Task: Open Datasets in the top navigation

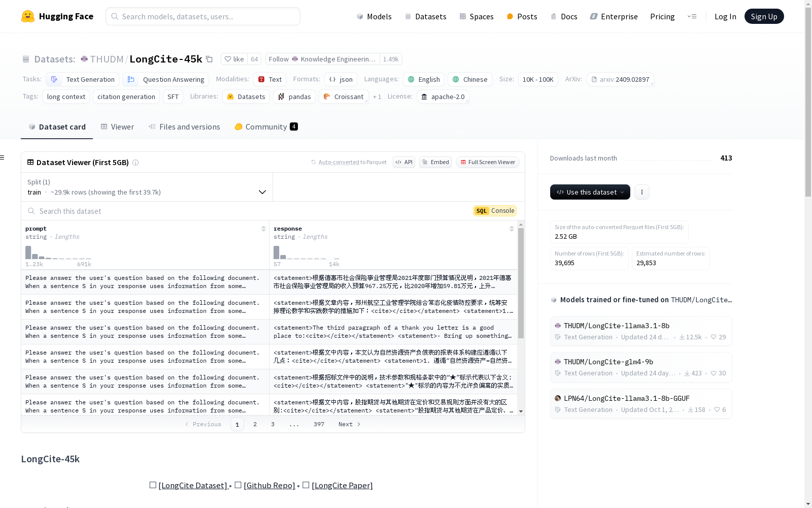Action: click(425, 16)
